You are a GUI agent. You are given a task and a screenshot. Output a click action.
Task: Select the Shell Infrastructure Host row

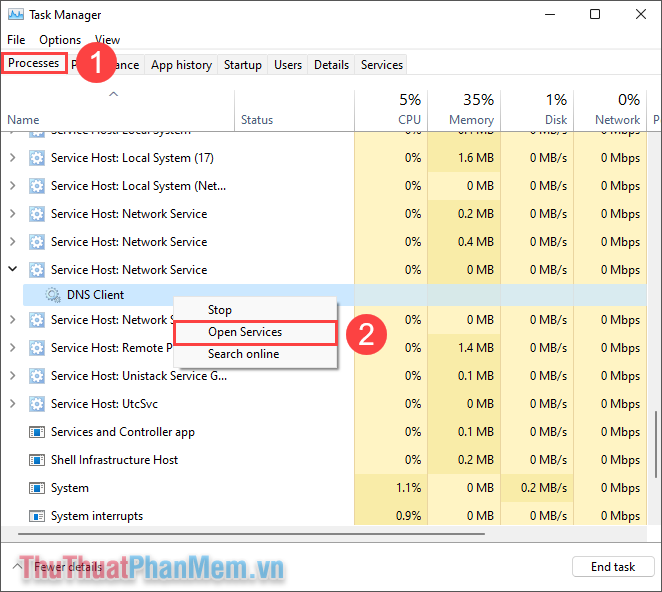[323, 460]
